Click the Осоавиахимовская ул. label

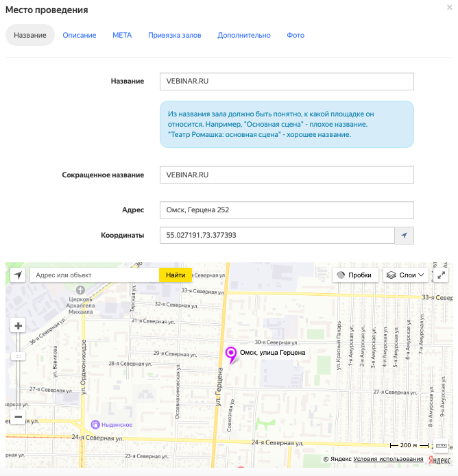coord(178,392)
